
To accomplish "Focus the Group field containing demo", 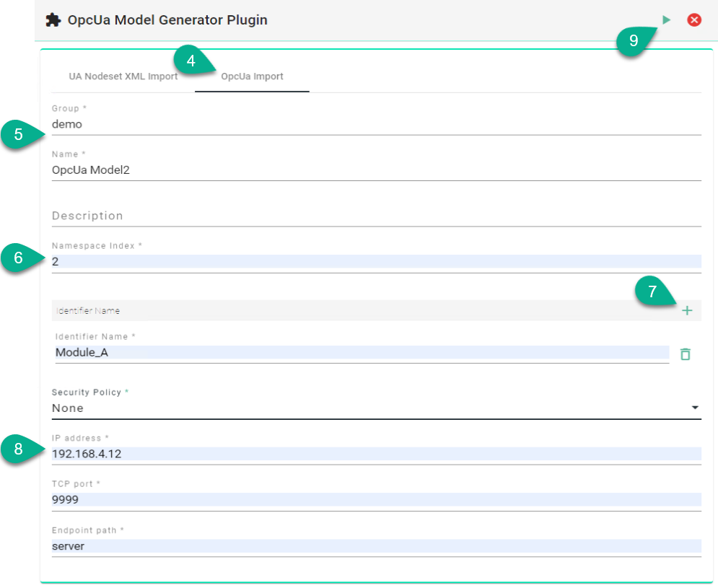I will click(375, 124).
